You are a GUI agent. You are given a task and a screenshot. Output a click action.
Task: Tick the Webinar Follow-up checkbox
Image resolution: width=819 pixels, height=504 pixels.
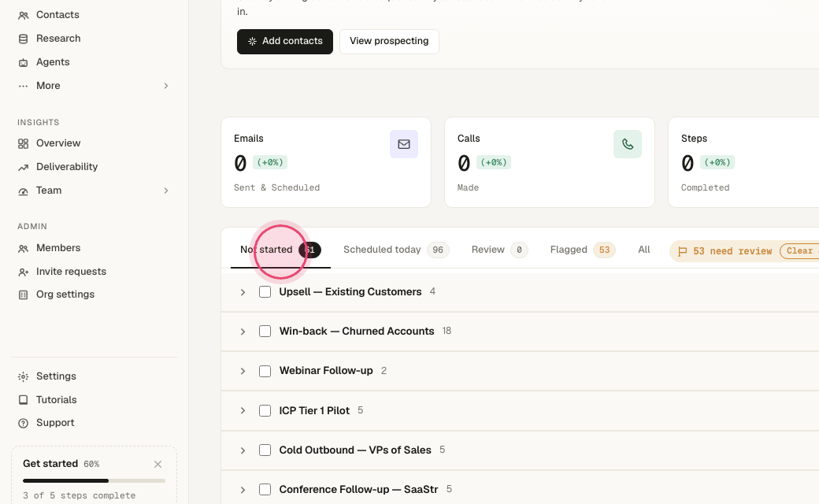265,371
